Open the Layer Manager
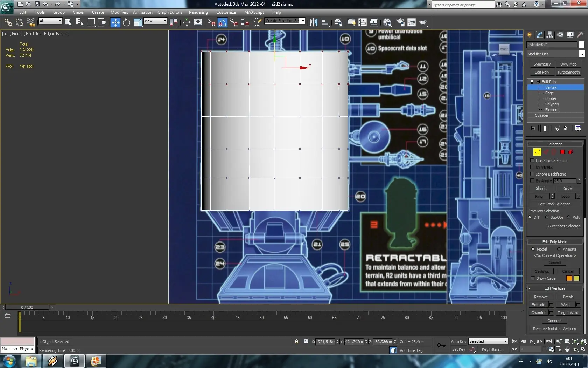588x368 pixels. [338, 22]
